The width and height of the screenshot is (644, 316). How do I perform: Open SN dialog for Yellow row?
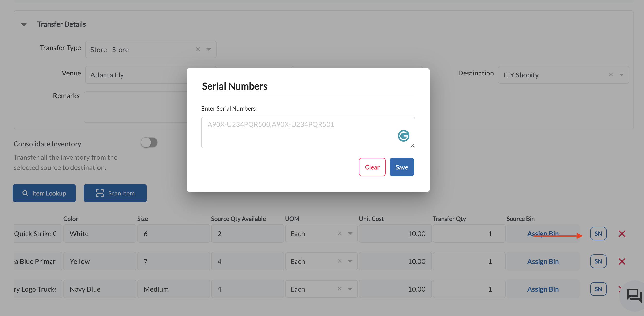pyautogui.click(x=598, y=261)
